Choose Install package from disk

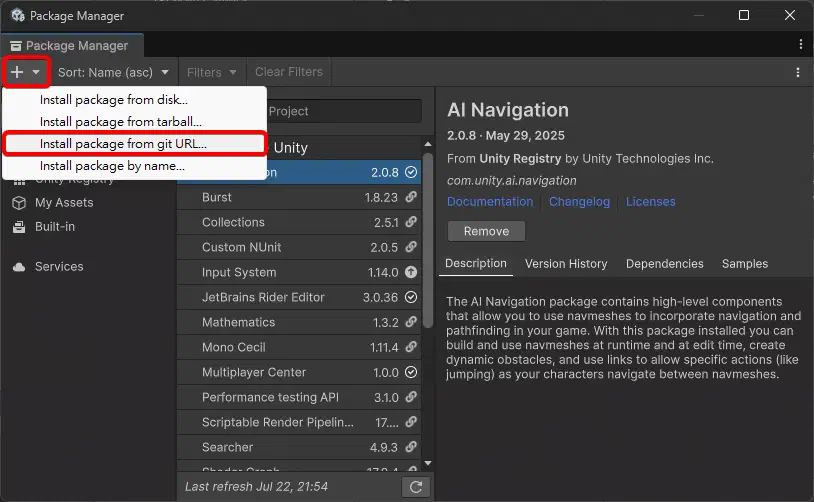(x=113, y=100)
